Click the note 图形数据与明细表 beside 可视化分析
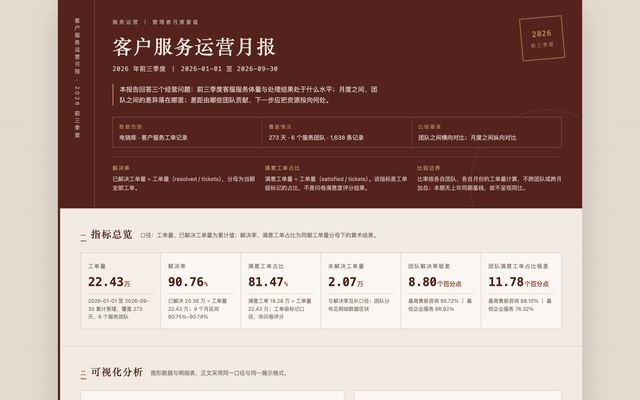This screenshot has width=640, height=400. coord(219,373)
